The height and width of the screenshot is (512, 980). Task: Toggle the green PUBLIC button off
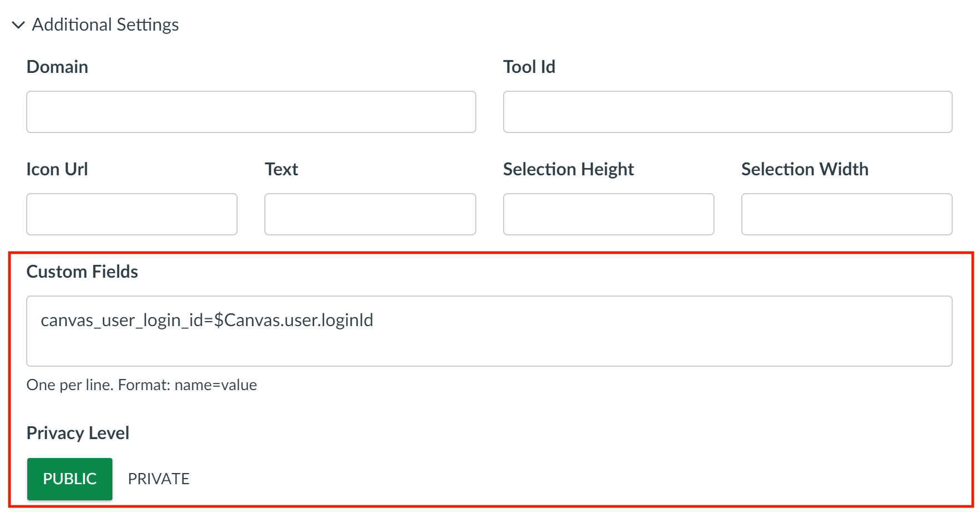[69, 479]
